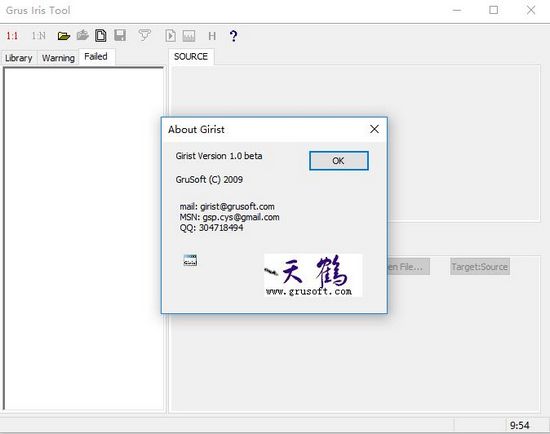This screenshot has width=550, height=434.
Task: Click the filter funnel toolbar icon
Action: click(x=144, y=35)
